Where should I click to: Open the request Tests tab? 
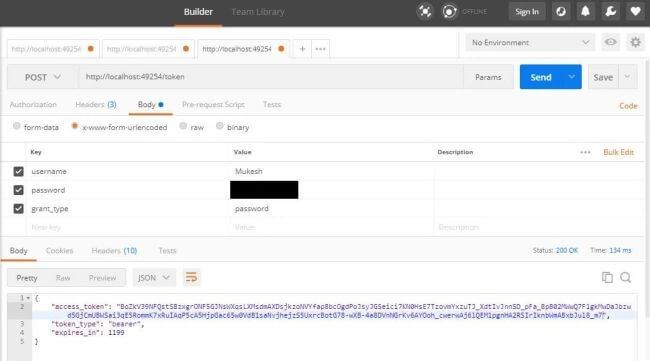click(x=272, y=104)
